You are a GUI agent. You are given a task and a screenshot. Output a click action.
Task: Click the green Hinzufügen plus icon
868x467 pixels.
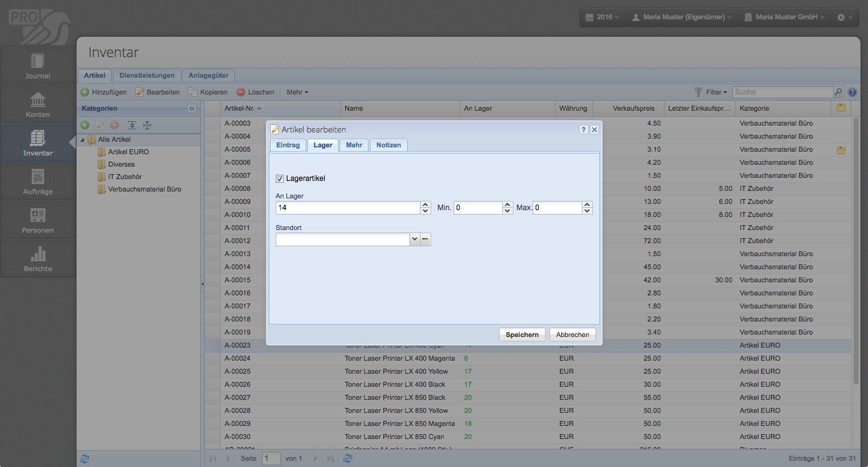coord(84,92)
